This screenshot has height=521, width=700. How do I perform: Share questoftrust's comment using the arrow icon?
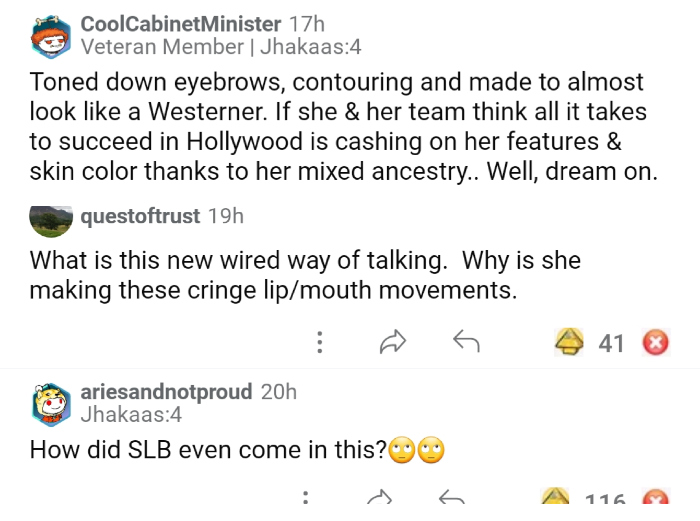[x=391, y=344]
